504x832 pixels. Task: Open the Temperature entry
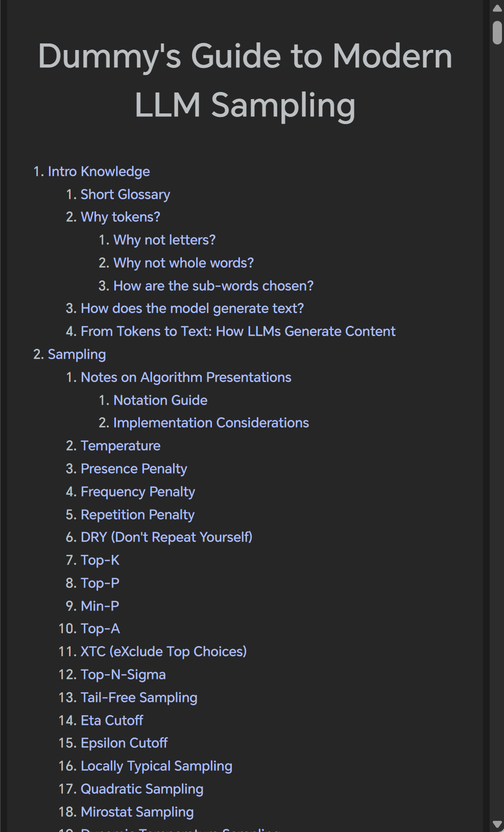point(121,446)
